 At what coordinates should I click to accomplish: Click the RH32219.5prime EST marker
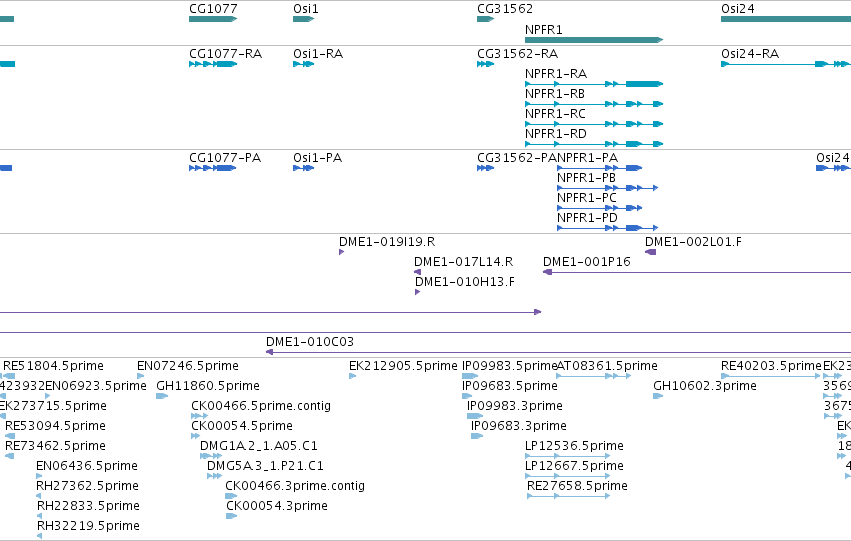39,536
